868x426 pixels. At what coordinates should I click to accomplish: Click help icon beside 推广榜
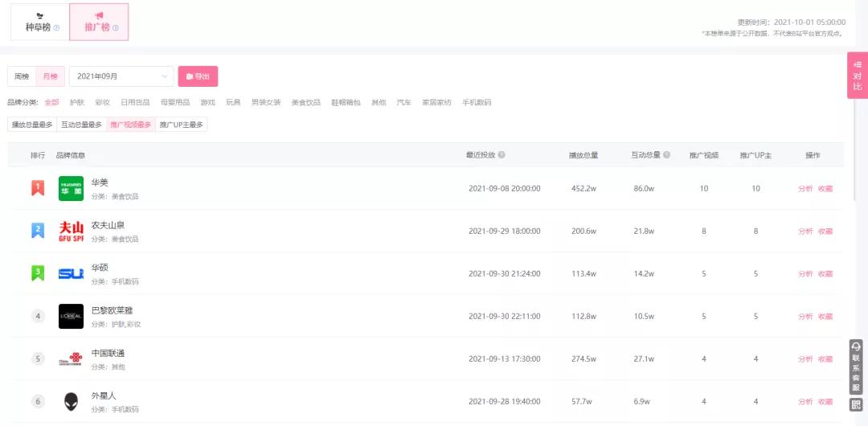point(116,27)
